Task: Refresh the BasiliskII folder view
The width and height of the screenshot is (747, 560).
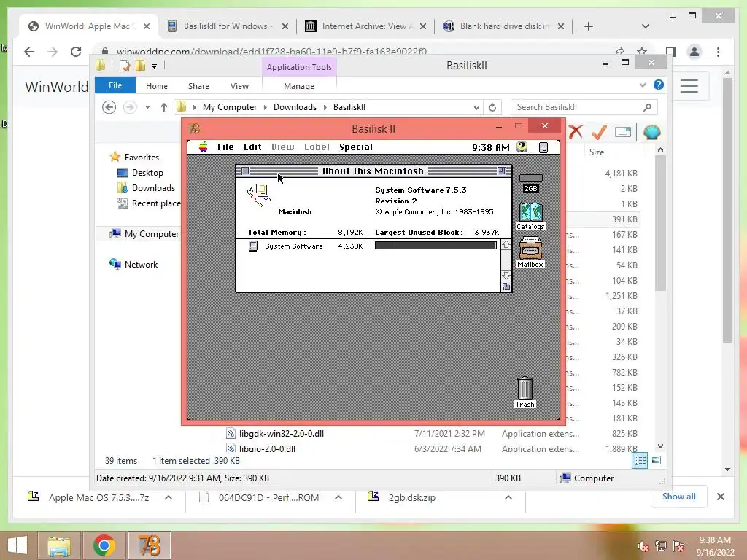Action: coord(492,107)
